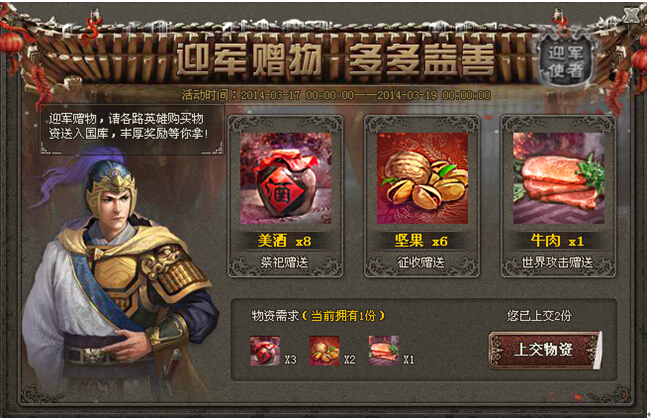Click the 您已上交2份 submitted count text
This screenshot has height=419, width=651.
click(x=539, y=316)
